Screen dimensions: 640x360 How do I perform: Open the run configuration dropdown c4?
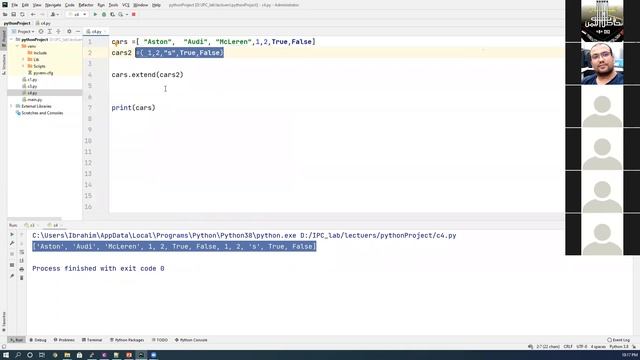(77, 14)
